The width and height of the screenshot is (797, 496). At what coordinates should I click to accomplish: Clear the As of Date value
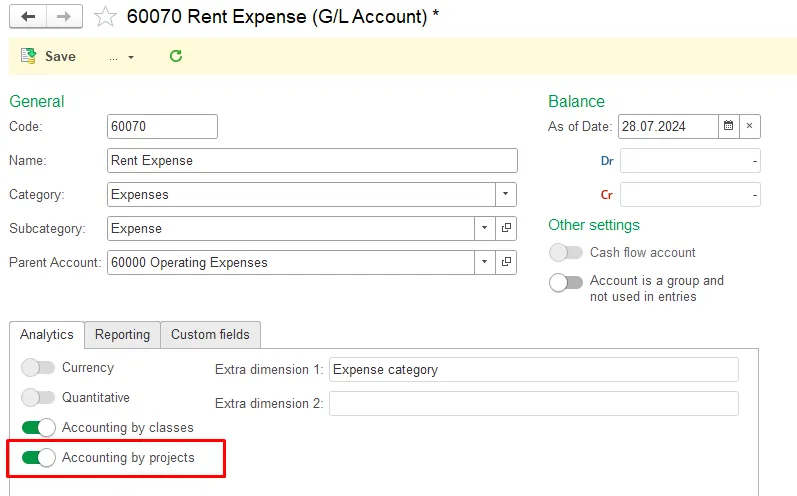pyautogui.click(x=750, y=126)
